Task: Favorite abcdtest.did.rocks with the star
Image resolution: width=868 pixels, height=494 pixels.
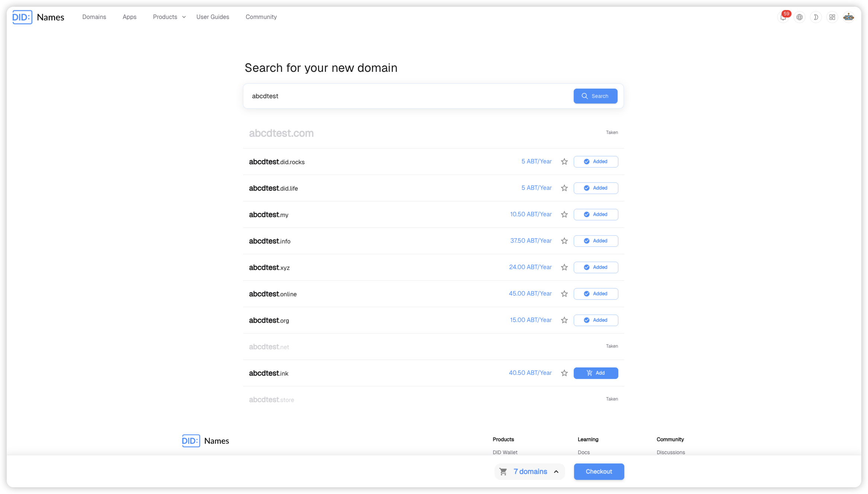Action: click(564, 162)
